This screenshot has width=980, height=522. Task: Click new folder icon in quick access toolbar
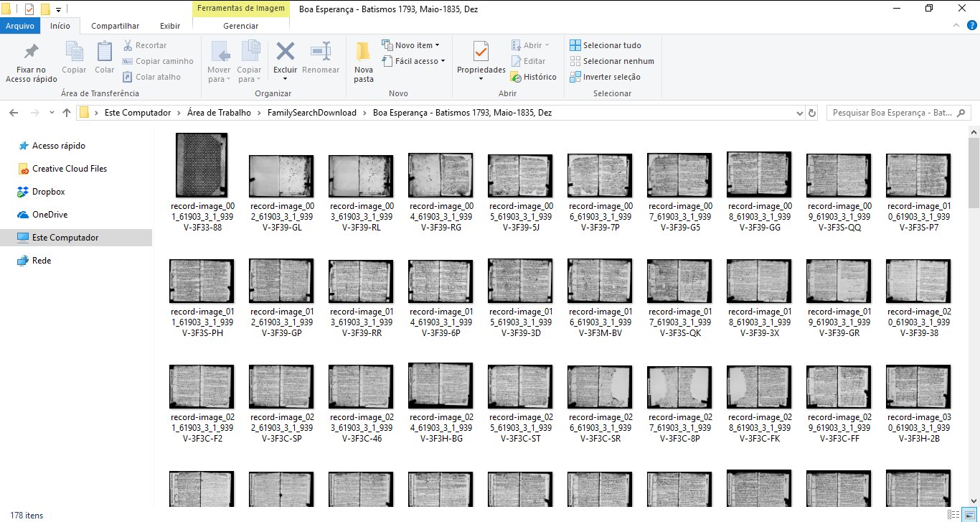click(x=45, y=9)
